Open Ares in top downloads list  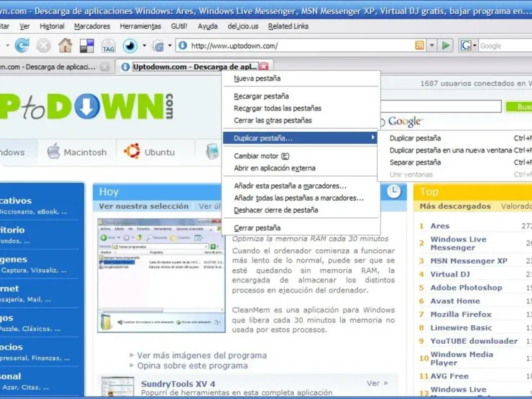coord(440,226)
